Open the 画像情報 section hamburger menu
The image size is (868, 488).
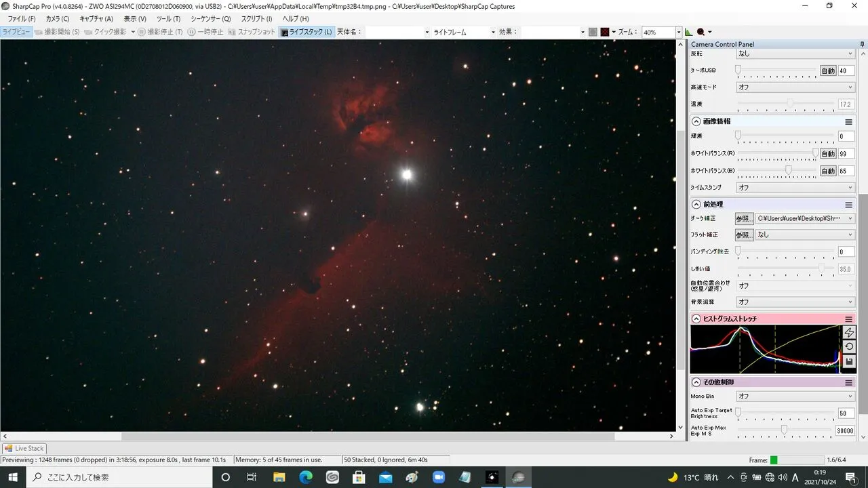click(x=848, y=121)
